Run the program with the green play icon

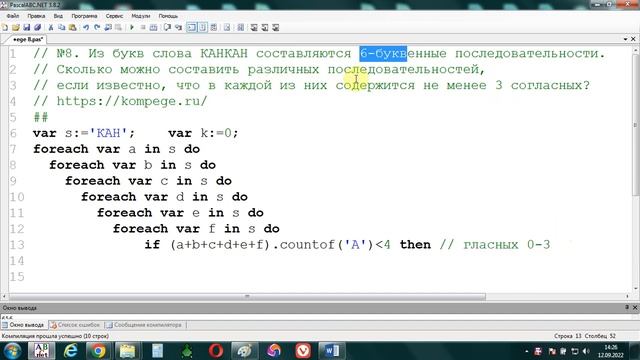[132, 27]
